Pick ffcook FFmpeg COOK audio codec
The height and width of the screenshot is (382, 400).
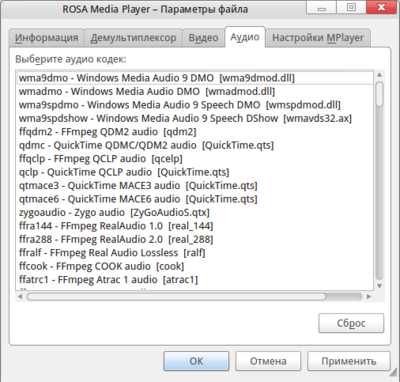(x=195, y=266)
